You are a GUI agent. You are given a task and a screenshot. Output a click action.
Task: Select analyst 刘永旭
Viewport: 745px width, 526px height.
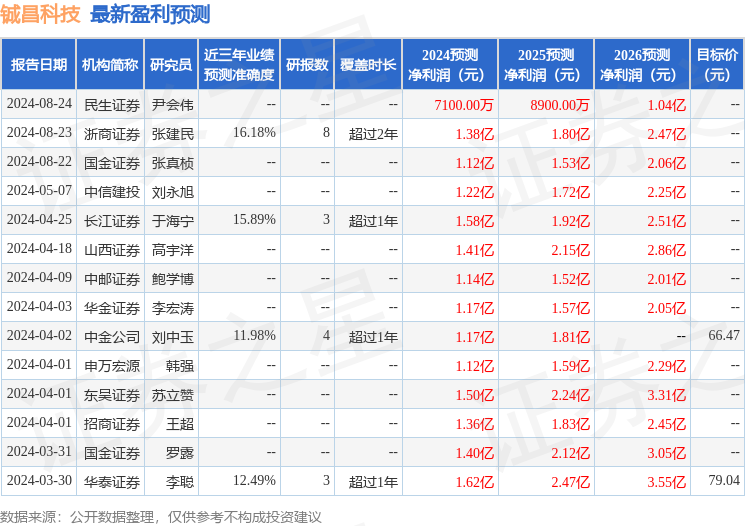tap(172, 191)
